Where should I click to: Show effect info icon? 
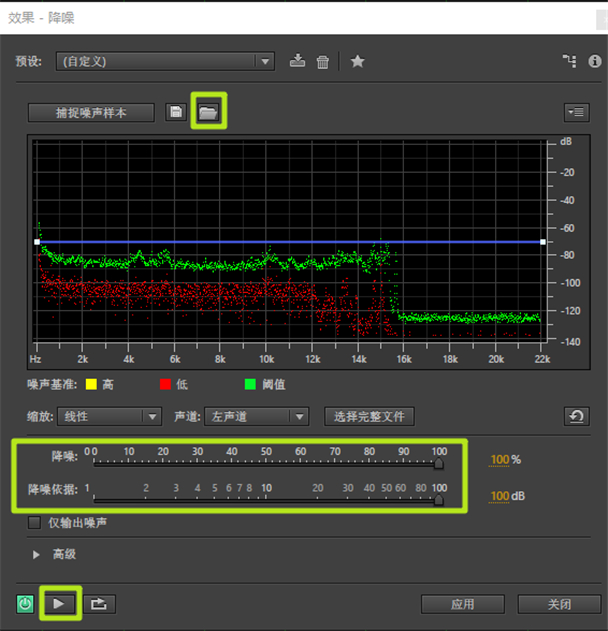point(595,61)
